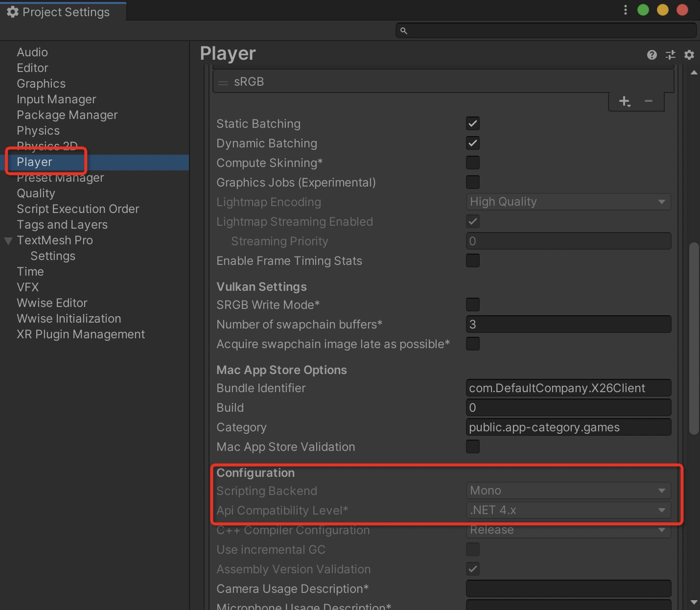Select Graphics settings category
This screenshot has height=610, width=700.
41,84
